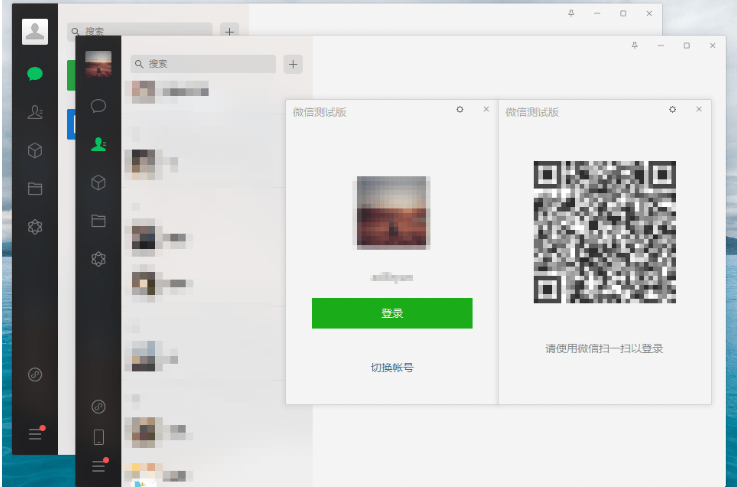Pin the front WeChat window on top
The height and width of the screenshot is (487, 737).
tap(635, 45)
